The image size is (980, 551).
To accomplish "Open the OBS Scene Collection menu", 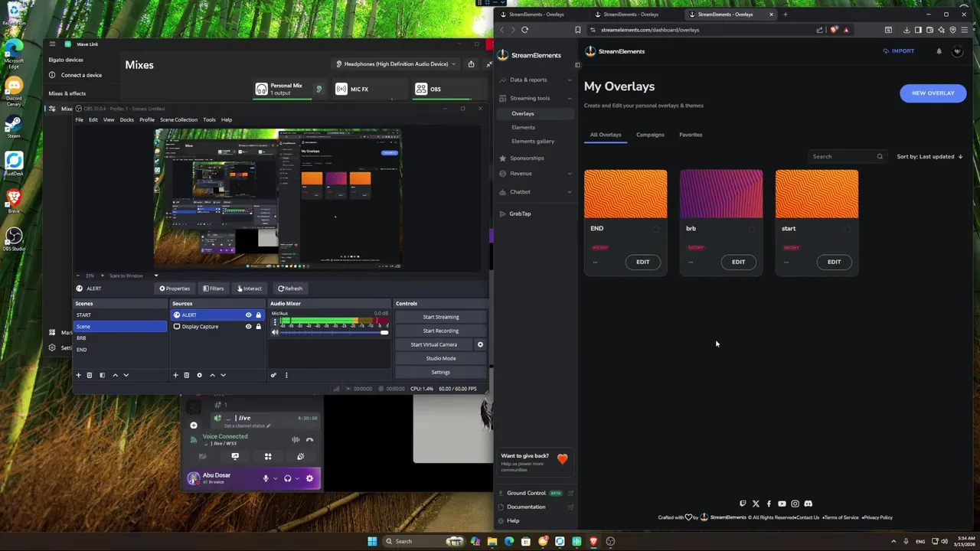I will tap(178, 119).
